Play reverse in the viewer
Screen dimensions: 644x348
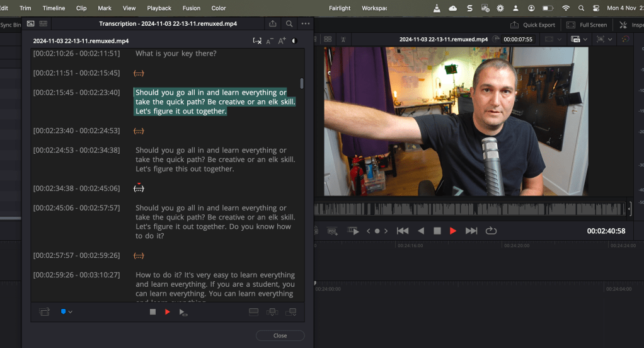click(421, 231)
